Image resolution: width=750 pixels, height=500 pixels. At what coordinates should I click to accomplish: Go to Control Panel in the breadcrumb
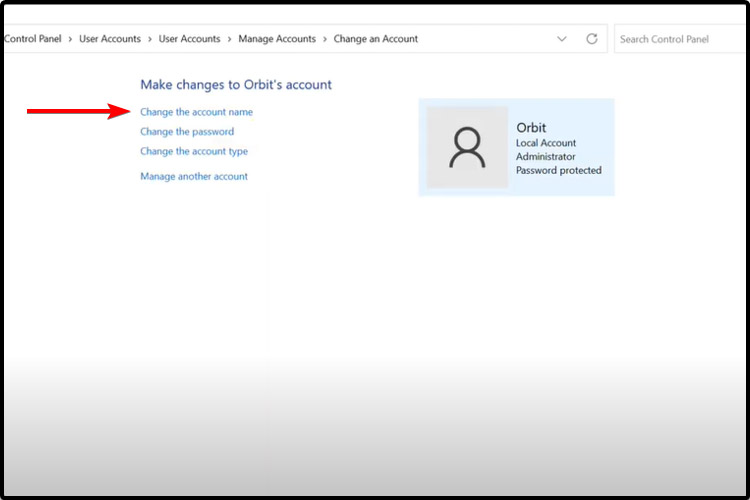point(33,39)
